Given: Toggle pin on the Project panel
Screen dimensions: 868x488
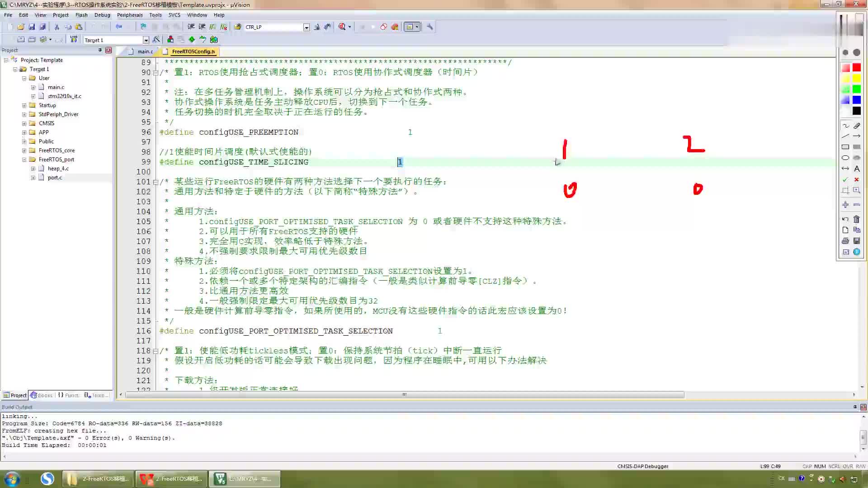Looking at the screenshot, I should 100,50.
